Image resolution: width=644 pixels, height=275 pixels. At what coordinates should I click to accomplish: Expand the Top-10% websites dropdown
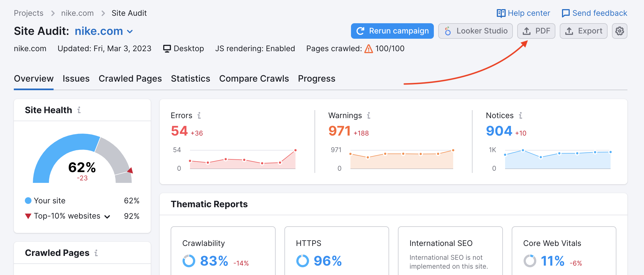click(107, 217)
